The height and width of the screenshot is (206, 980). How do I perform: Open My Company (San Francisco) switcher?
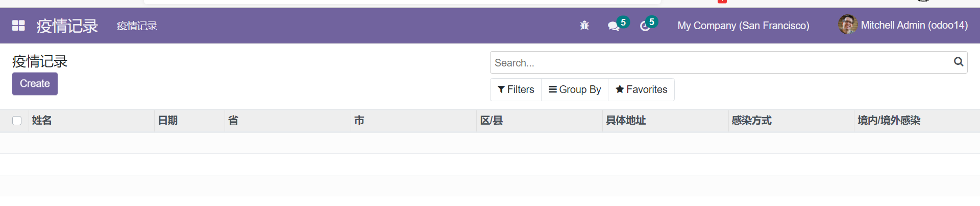point(743,26)
